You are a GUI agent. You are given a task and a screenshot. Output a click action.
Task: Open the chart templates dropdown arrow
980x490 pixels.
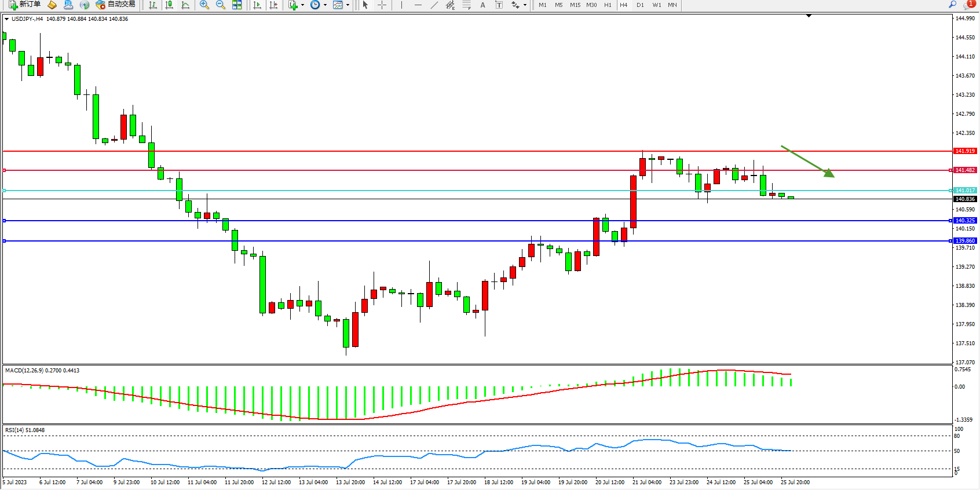(348, 5)
